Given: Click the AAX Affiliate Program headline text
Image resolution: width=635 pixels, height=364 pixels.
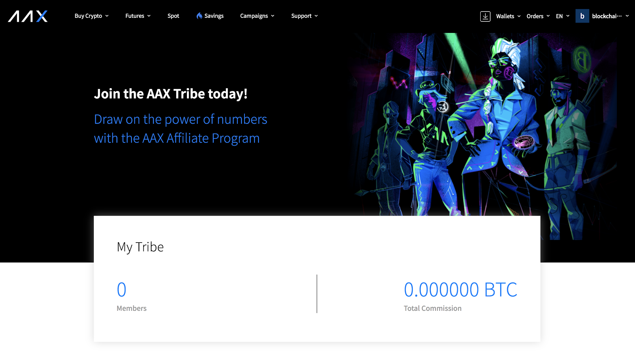Looking at the screenshot, I should pyautogui.click(x=181, y=129).
